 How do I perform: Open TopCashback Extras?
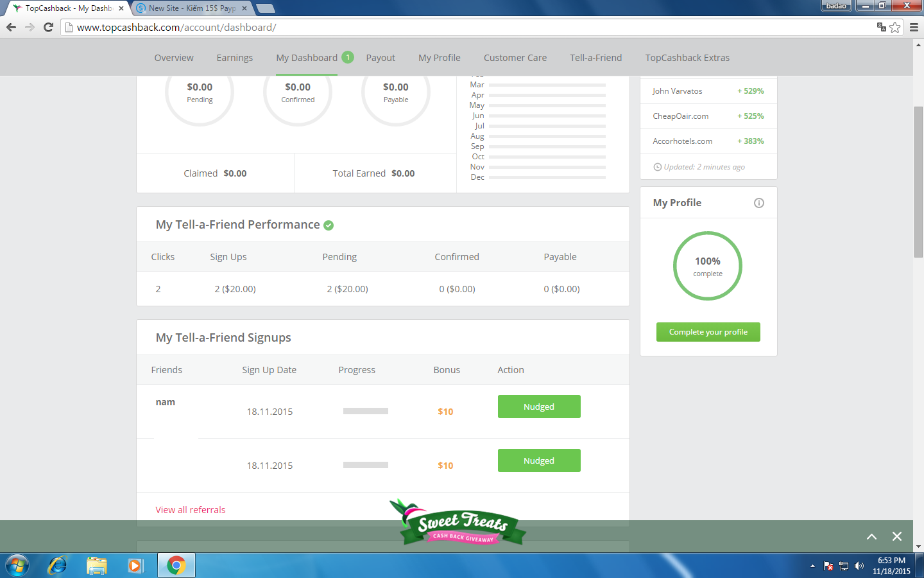687,58
